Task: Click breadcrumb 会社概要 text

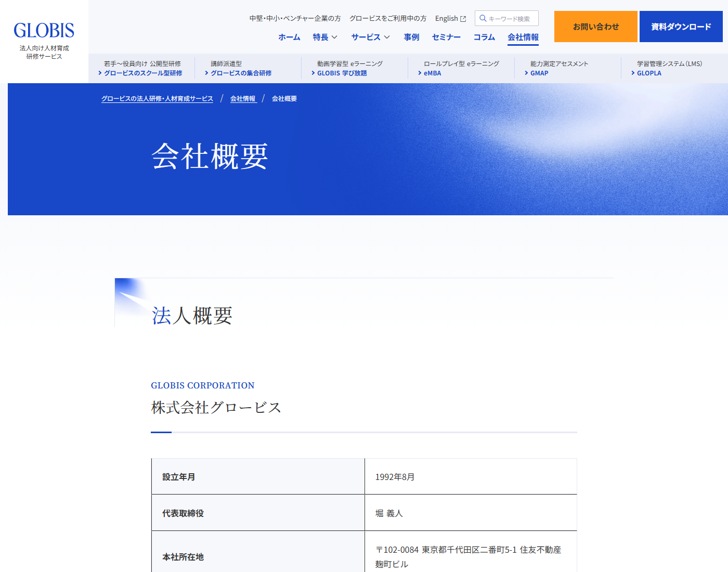Action: point(284,99)
